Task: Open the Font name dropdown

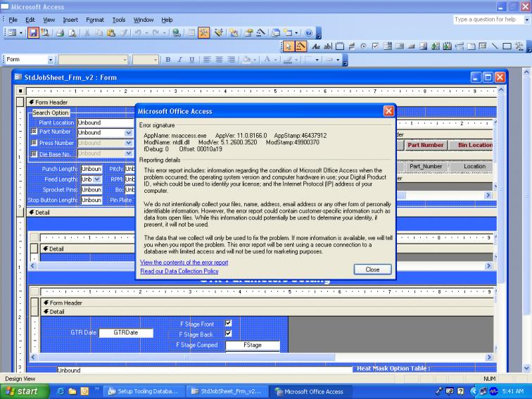Action: point(125,60)
